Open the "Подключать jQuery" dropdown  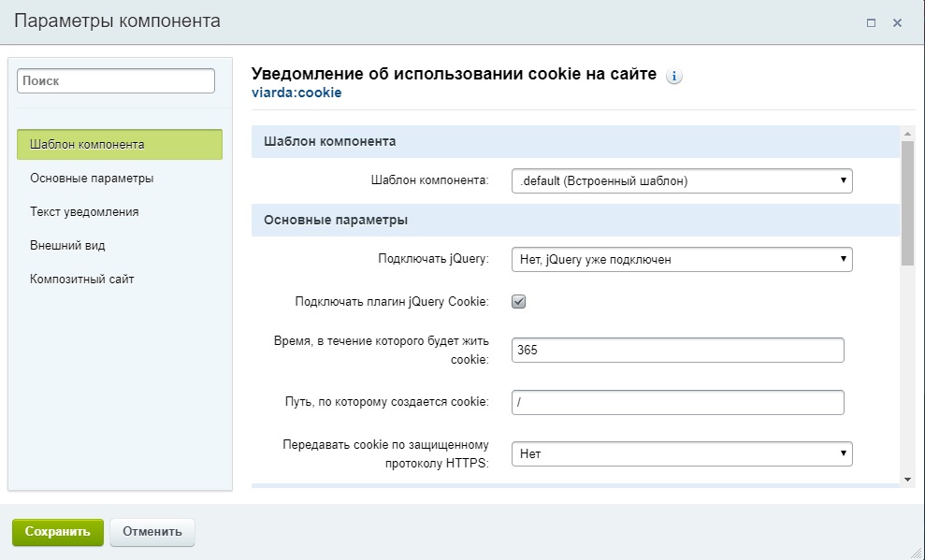680,259
